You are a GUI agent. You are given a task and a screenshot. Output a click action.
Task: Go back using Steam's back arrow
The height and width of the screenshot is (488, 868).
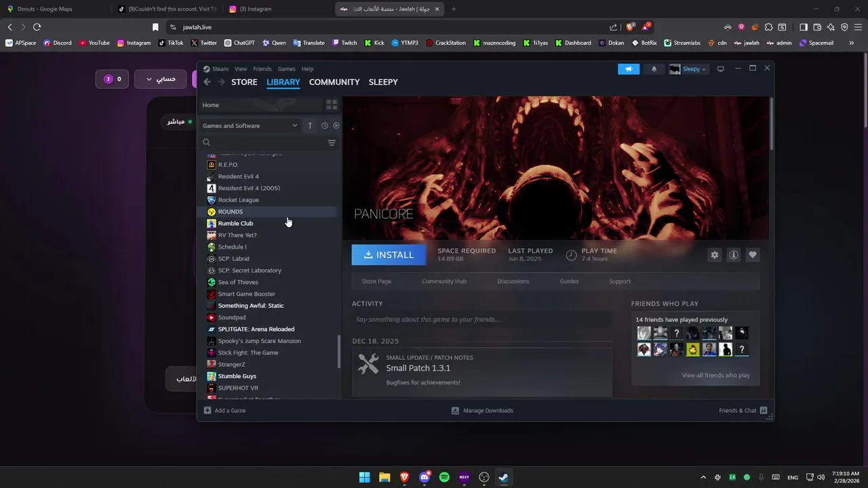pos(207,82)
